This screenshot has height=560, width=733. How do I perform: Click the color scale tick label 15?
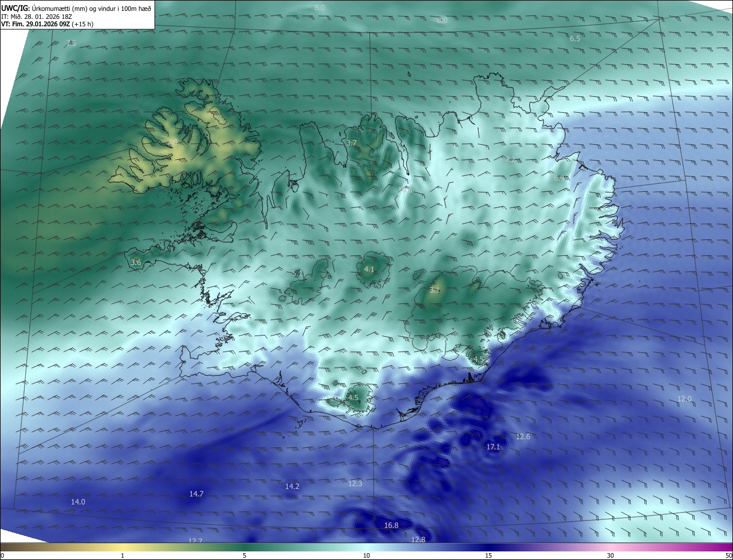point(488,555)
